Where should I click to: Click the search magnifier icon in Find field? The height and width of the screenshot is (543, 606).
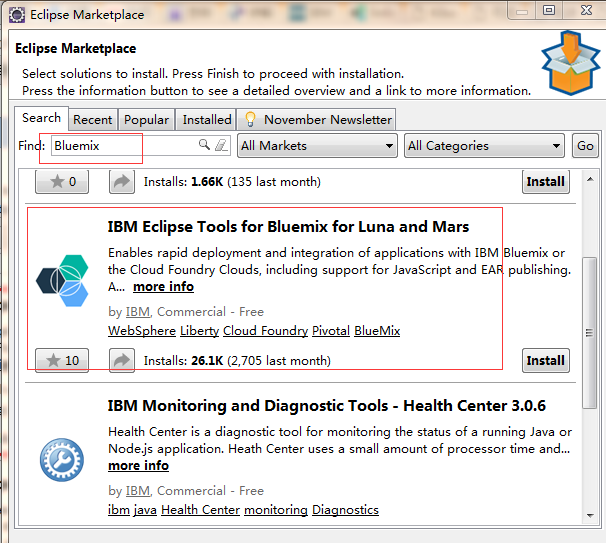(204, 145)
